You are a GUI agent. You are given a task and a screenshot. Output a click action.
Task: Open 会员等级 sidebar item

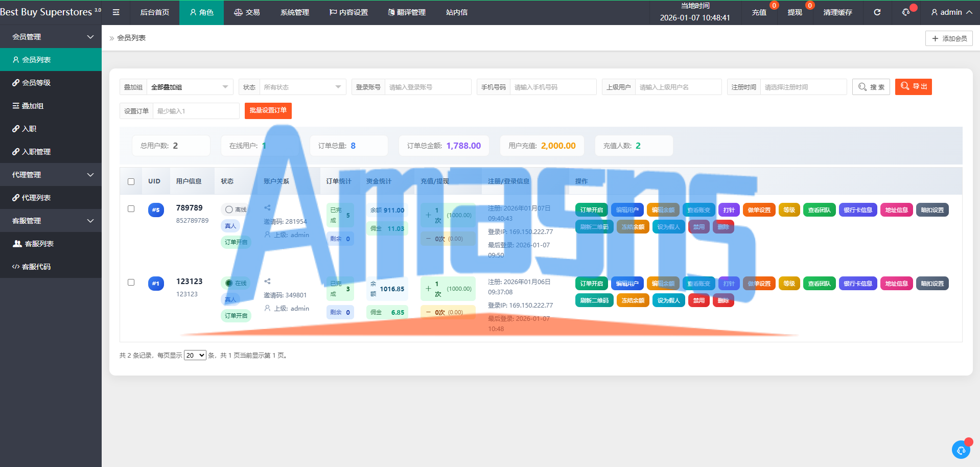click(x=51, y=83)
